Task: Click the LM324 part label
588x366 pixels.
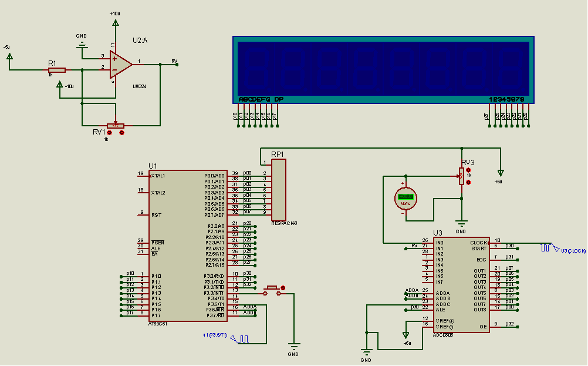Action: click(x=140, y=86)
